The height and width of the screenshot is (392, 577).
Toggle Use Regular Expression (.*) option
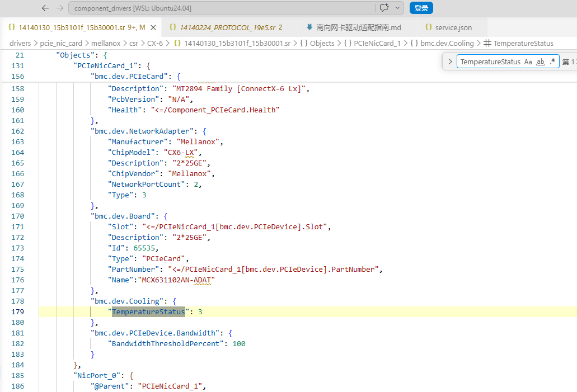pyautogui.click(x=552, y=62)
